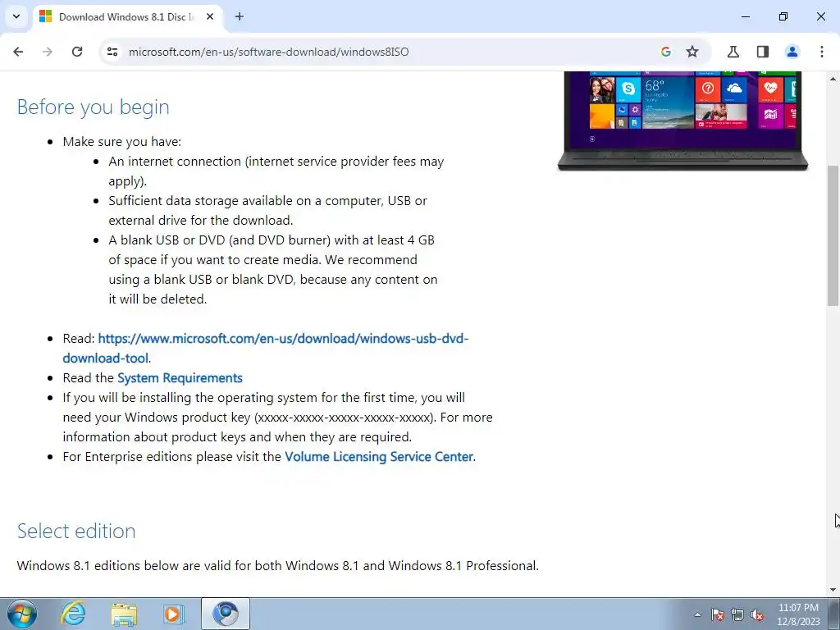Screen dimensions: 840x630
Task: Launch Internet Explorer from taskbar
Action: pos(73,614)
